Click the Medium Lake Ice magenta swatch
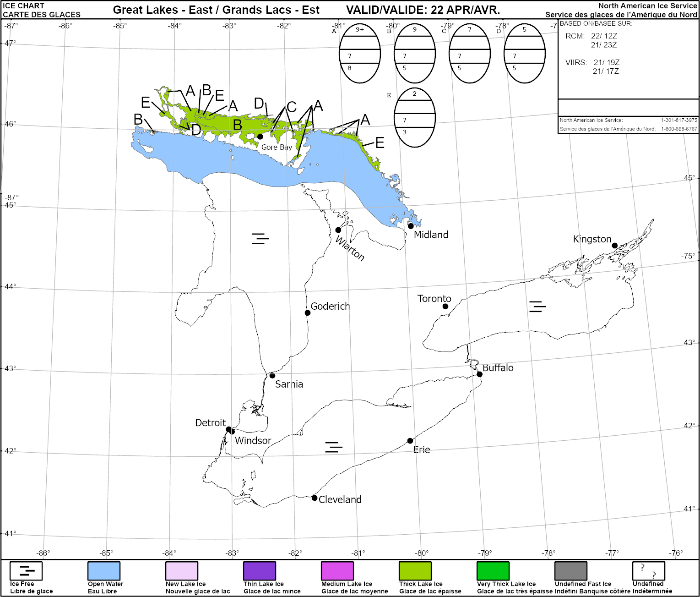The width and height of the screenshot is (700, 597). (337, 571)
